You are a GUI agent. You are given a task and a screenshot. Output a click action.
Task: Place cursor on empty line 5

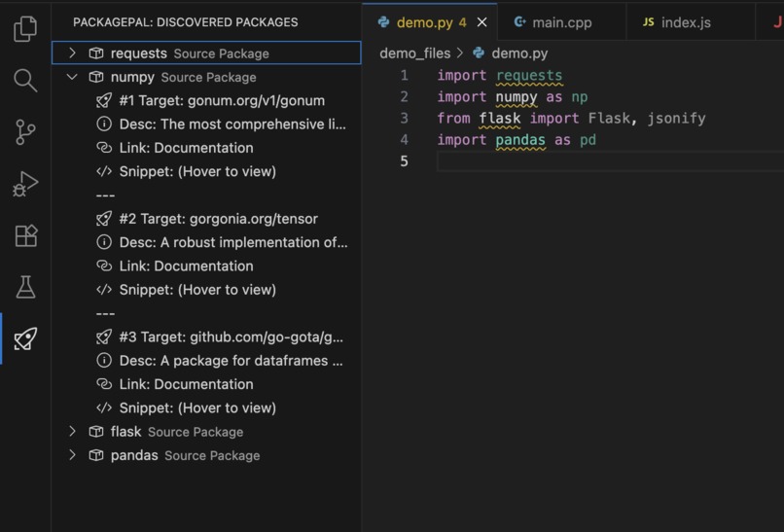[610, 161]
